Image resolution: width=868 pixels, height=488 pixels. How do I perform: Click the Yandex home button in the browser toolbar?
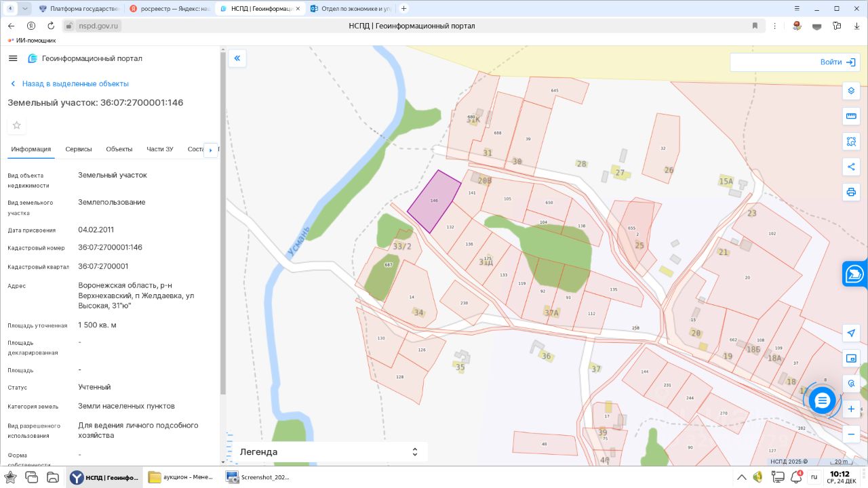point(31,26)
